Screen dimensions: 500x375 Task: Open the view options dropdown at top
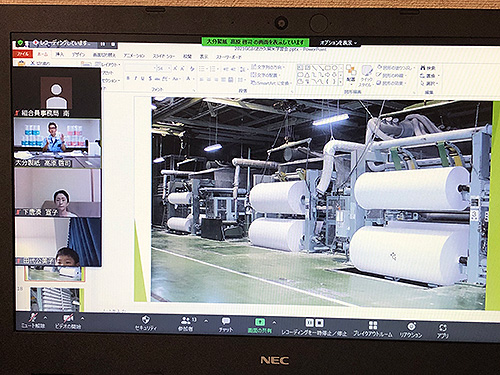click(x=338, y=43)
